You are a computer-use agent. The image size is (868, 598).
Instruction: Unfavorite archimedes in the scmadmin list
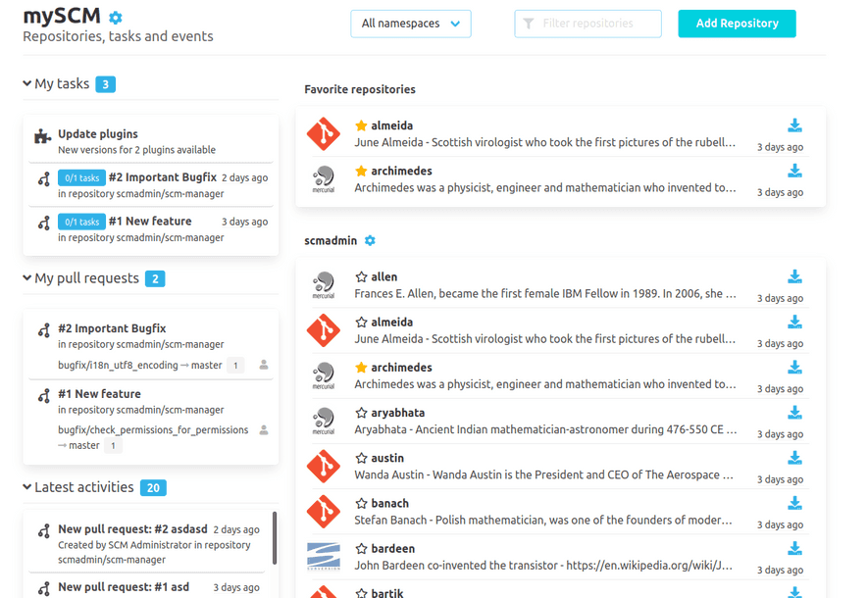[361, 368]
